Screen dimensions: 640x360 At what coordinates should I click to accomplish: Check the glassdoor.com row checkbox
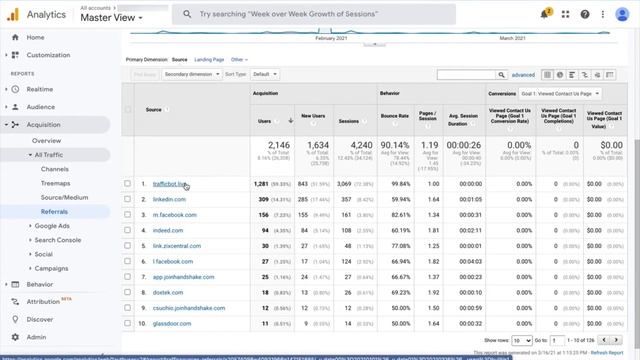128,323
